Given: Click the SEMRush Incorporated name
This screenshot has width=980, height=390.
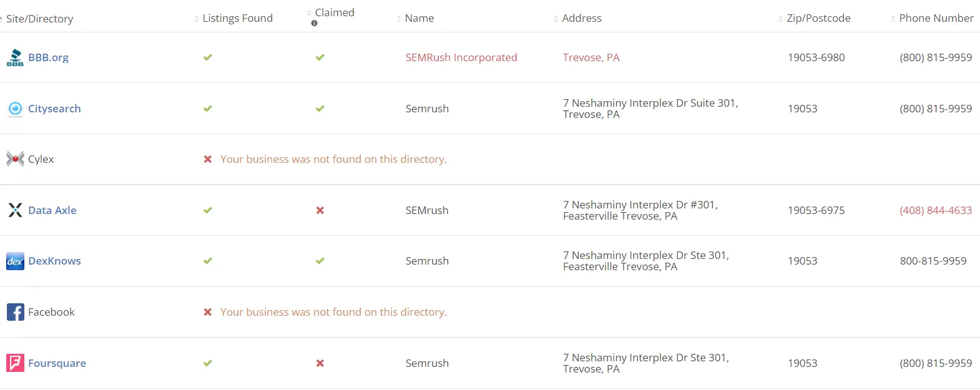Looking at the screenshot, I should (461, 57).
